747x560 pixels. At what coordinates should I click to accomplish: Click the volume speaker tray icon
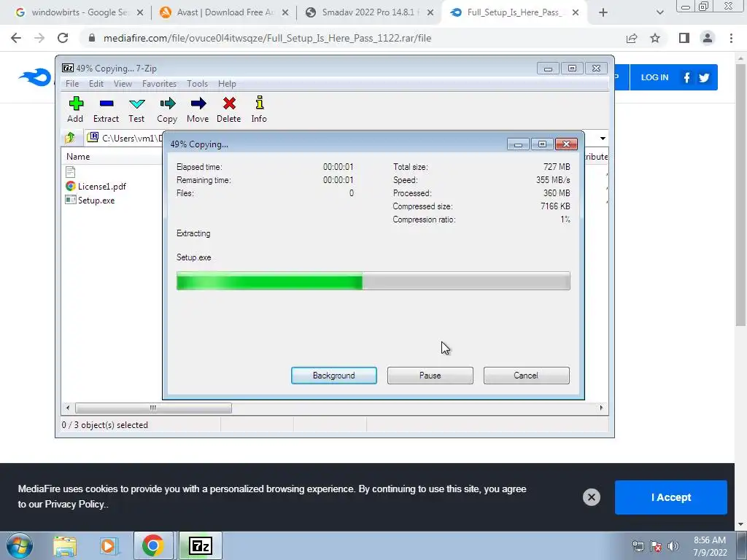(x=673, y=546)
